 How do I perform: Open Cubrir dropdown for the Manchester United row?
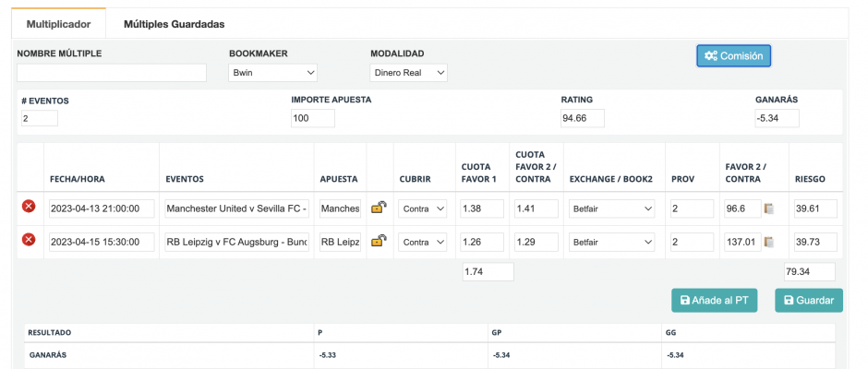423,209
